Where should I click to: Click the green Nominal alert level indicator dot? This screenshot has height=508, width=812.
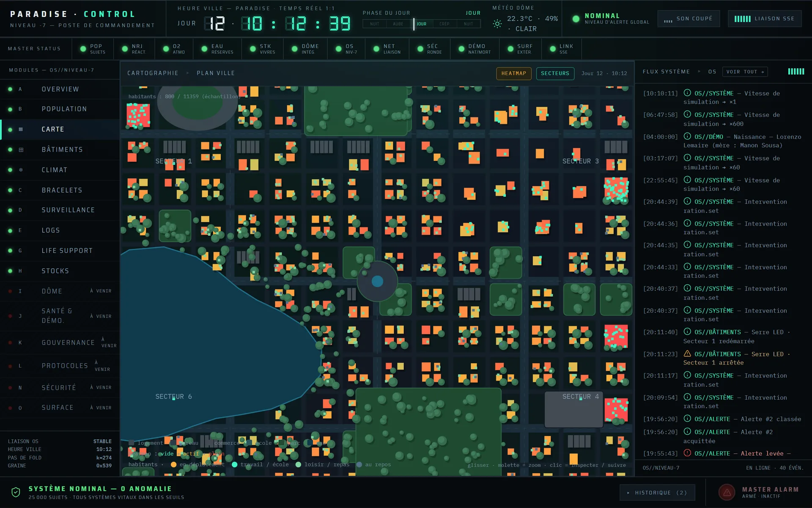tap(576, 19)
